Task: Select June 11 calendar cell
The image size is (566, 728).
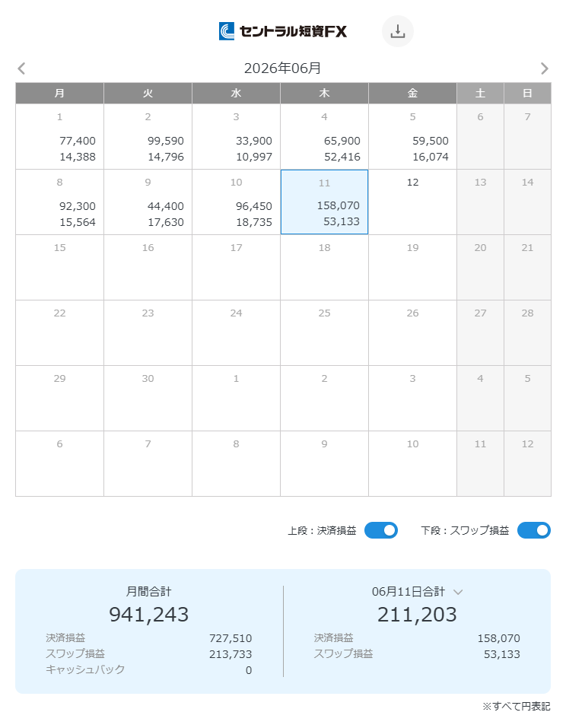Action: pos(325,202)
